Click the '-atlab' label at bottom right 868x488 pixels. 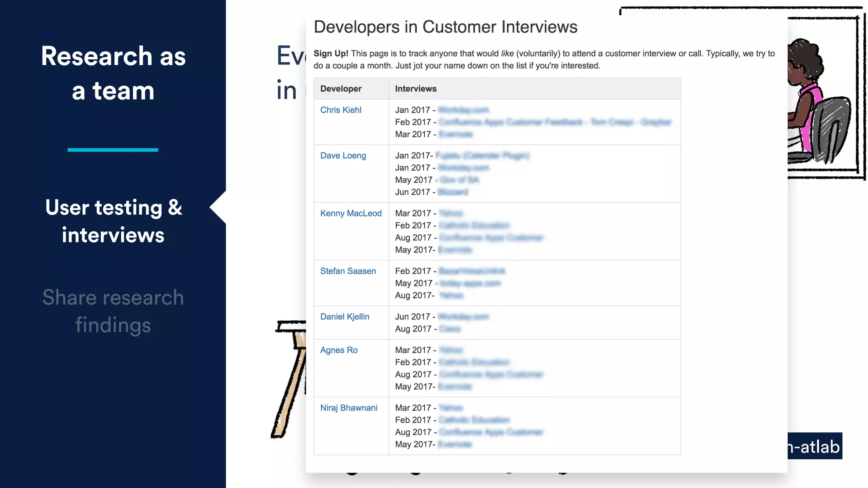(x=815, y=446)
